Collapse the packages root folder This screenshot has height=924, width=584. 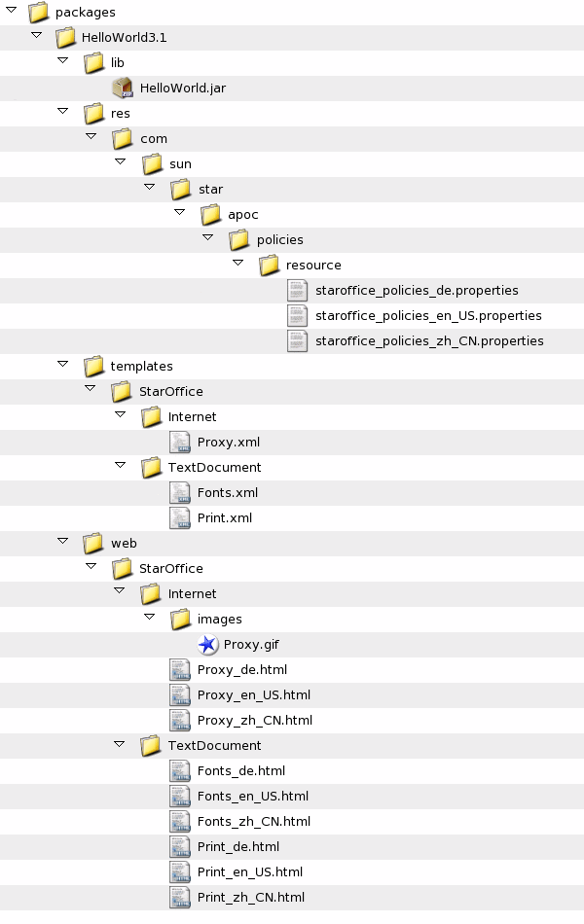pos(11,10)
